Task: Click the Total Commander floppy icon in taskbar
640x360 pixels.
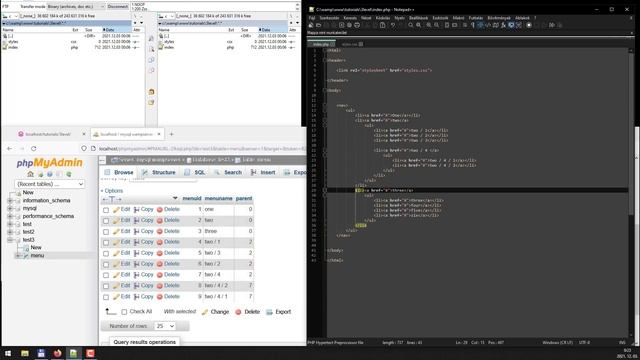Action: (x=41, y=353)
